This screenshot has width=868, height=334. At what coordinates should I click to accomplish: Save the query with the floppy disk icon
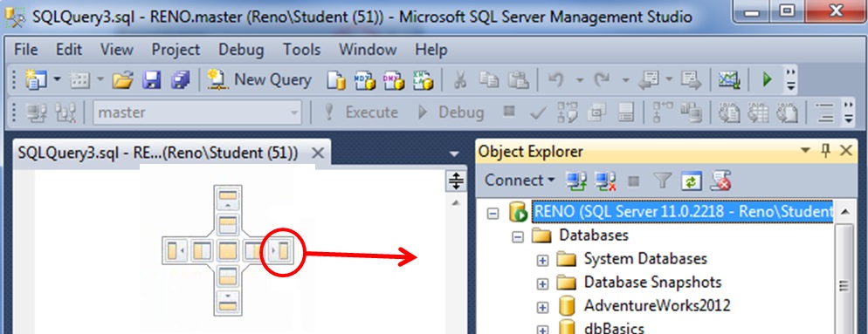pos(152,81)
